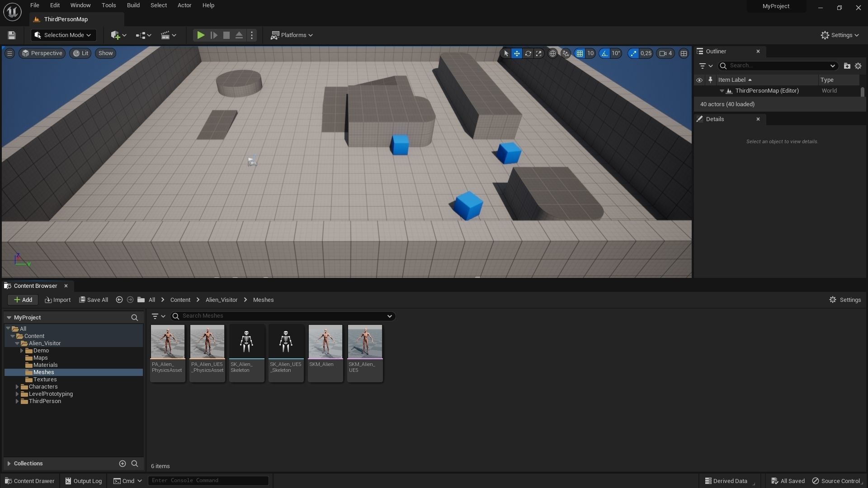Viewport: 868px width, 488px height.
Task: Toggle scale snapping in viewport
Action: [633, 53]
